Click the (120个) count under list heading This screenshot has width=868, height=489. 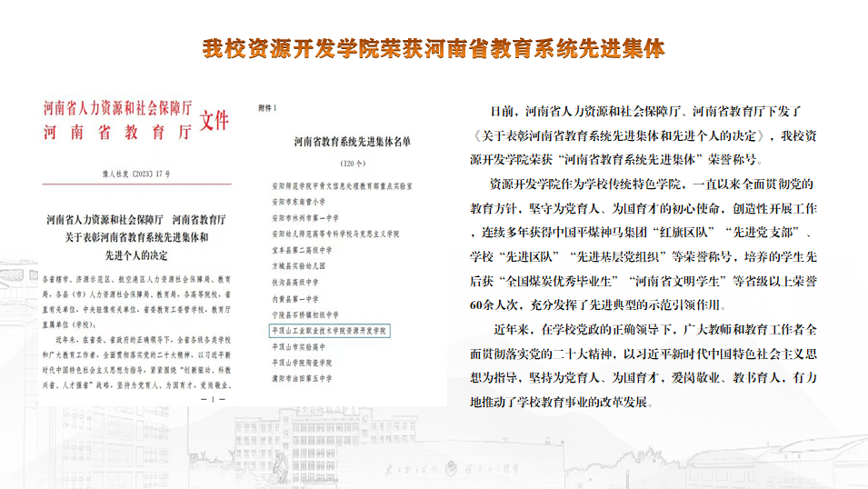[x=351, y=164]
